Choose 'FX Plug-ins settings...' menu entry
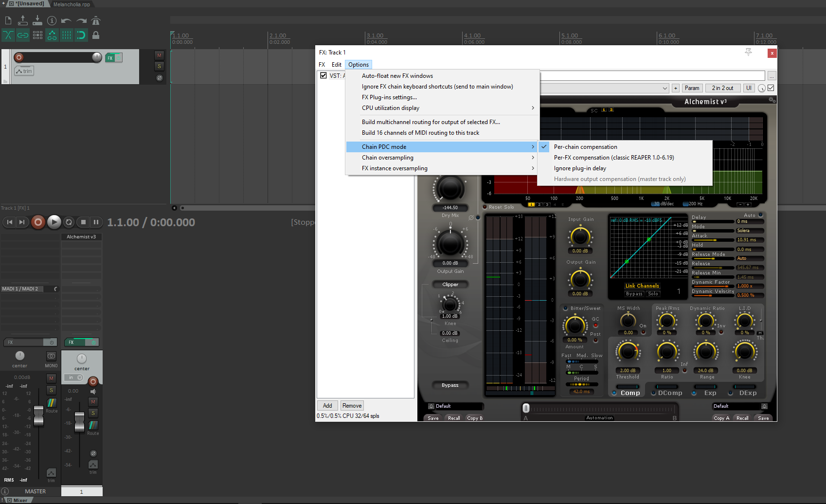The height and width of the screenshot is (504, 826). click(x=389, y=97)
